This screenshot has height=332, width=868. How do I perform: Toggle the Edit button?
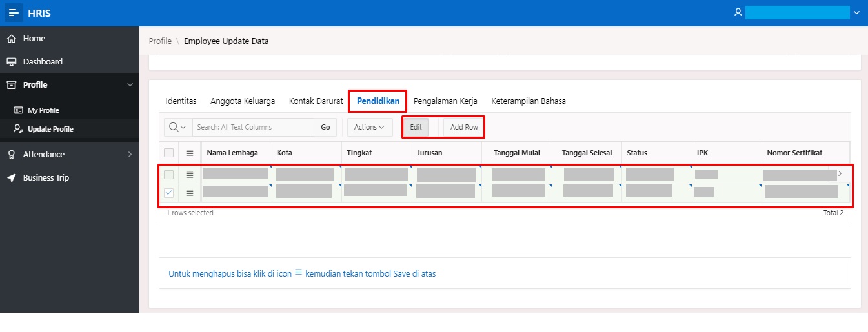pos(416,127)
